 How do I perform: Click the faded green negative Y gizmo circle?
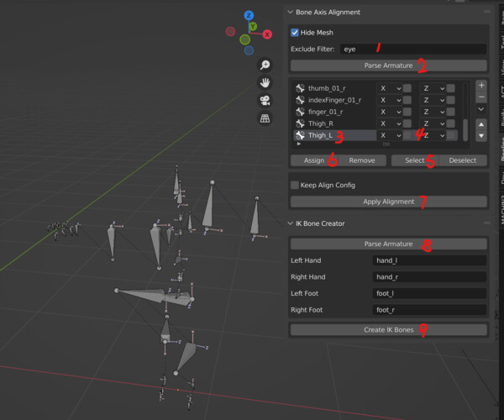click(244, 39)
